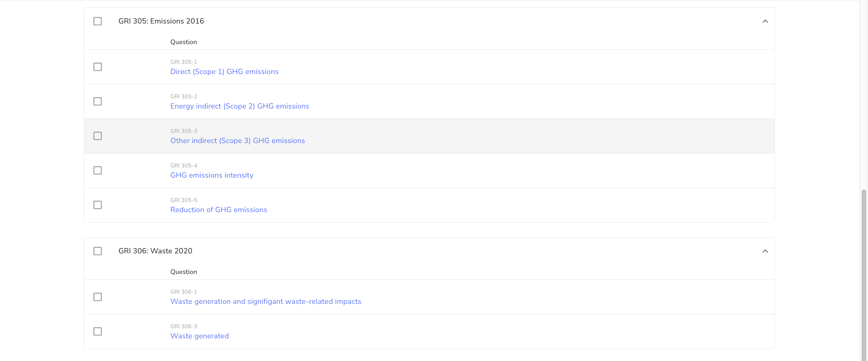Open Energy indirect (Scope 2) GHG emissions
Image resolution: width=868 pixels, height=361 pixels.
pyautogui.click(x=239, y=106)
